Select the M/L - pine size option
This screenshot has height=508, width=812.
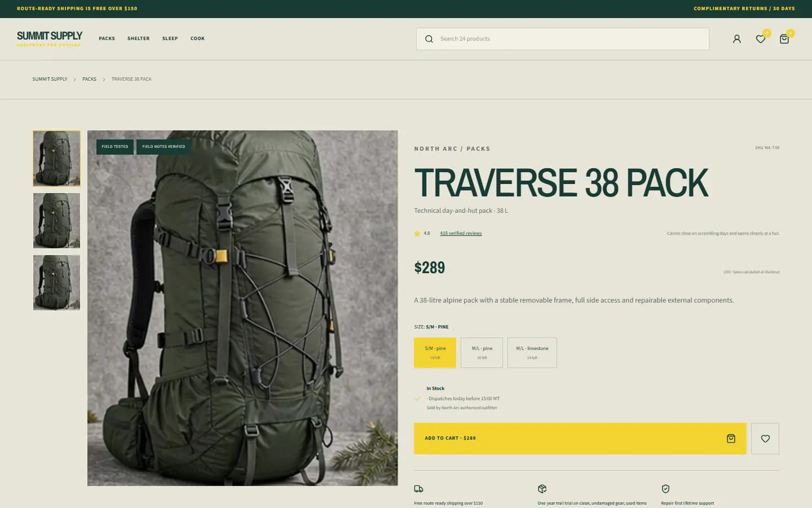click(482, 353)
